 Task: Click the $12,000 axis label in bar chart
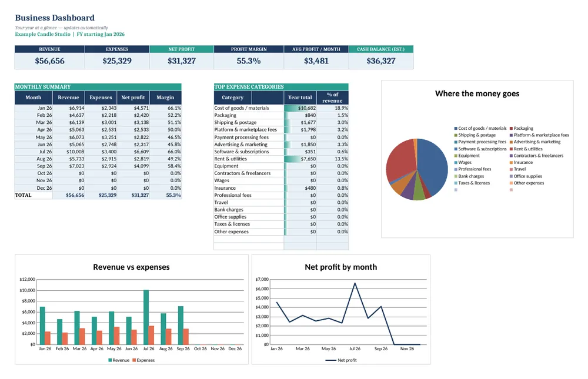point(28,279)
